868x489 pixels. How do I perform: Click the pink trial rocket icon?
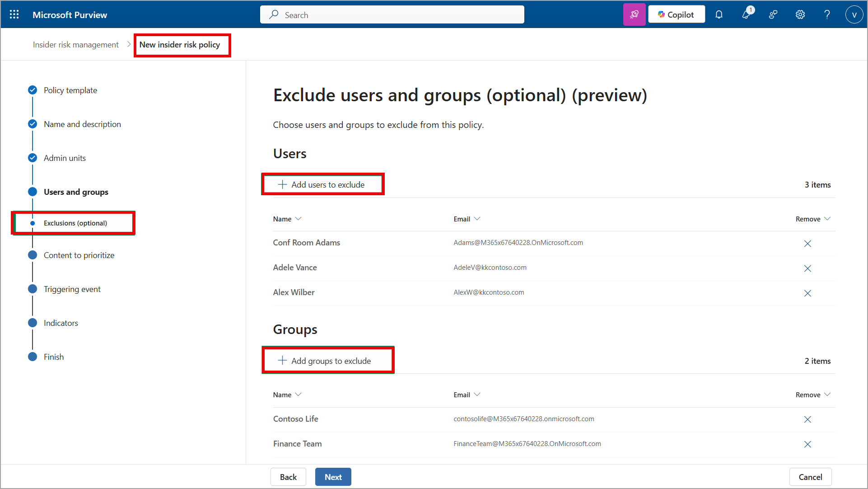coord(634,14)
